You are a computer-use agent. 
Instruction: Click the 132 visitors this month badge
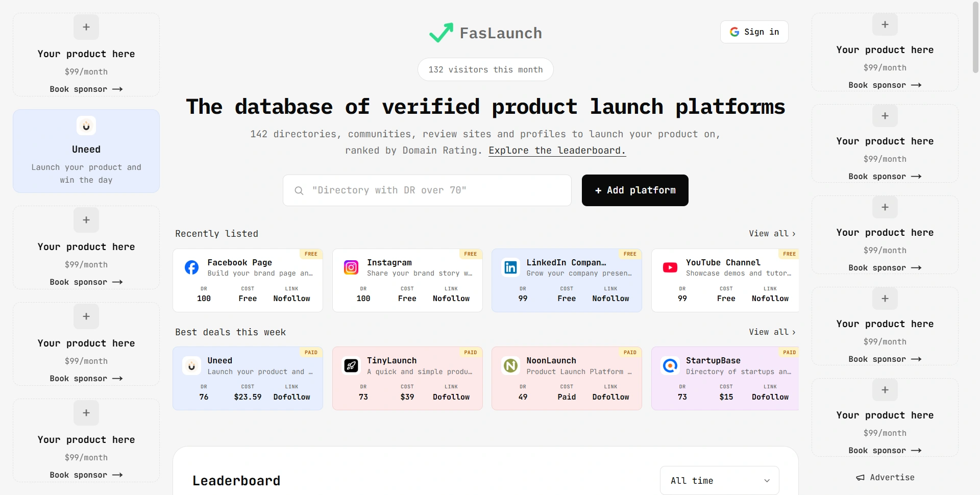[x=485, y=69]
